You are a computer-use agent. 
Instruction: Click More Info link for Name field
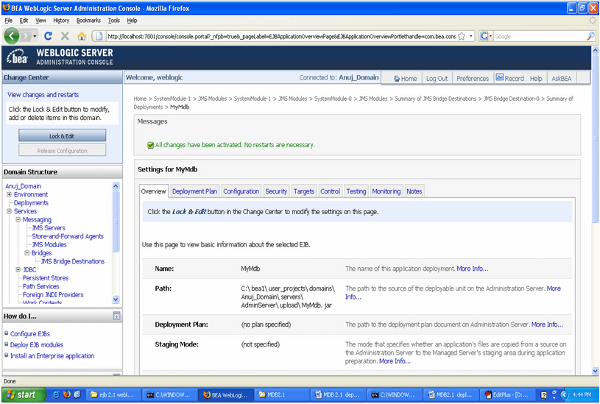[x=472, y=269]
